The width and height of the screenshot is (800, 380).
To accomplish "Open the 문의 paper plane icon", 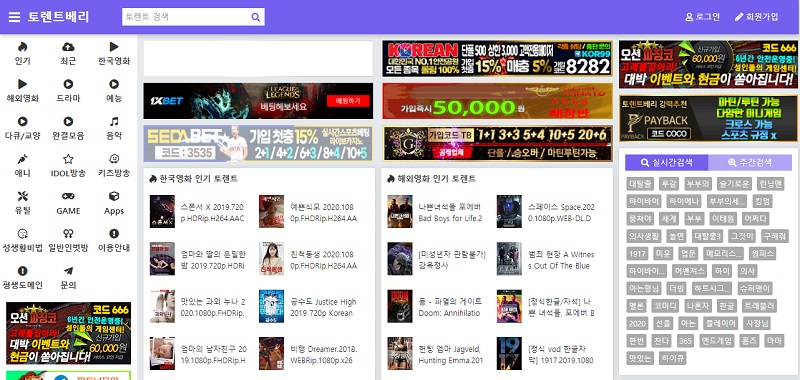I will 68,271.
